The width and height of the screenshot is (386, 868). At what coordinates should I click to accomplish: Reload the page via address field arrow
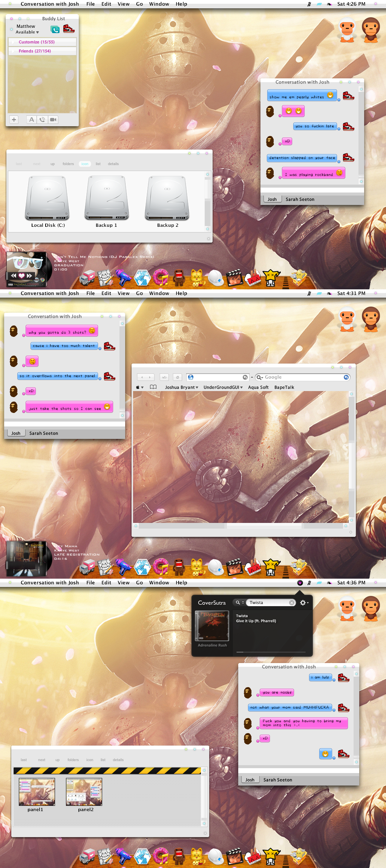[x=245, y=377]
